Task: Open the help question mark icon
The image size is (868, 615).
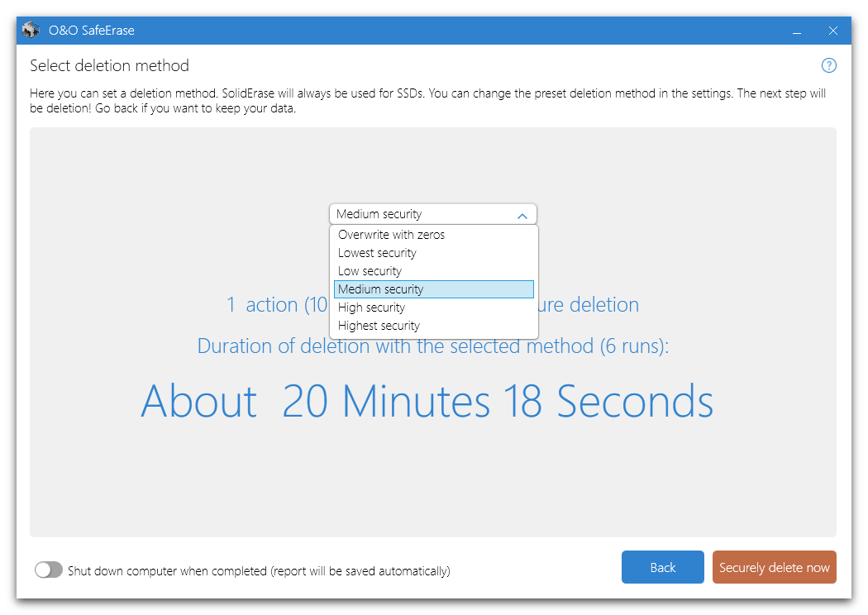Action: tap(828, 65)
